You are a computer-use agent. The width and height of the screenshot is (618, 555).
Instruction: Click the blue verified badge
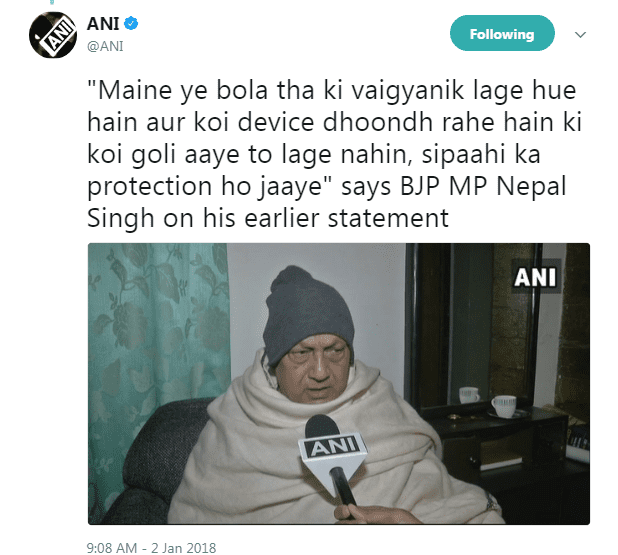(131, 24)
